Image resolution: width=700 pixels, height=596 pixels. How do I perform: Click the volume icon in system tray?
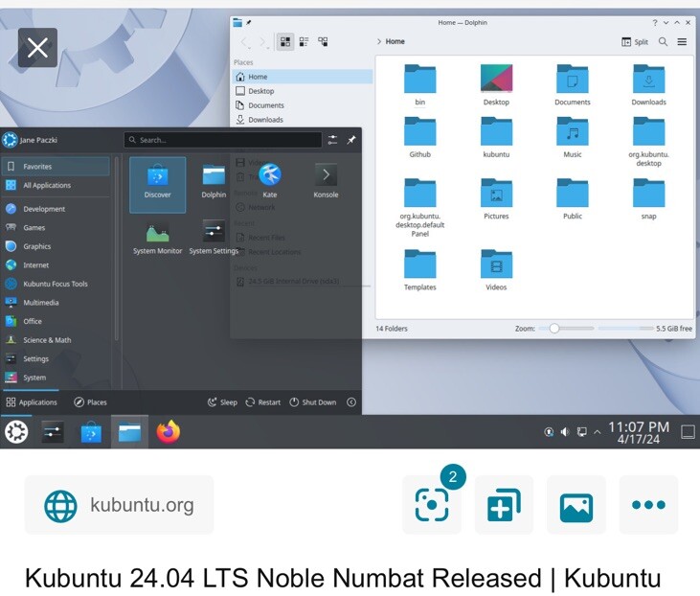coord(565,432)
